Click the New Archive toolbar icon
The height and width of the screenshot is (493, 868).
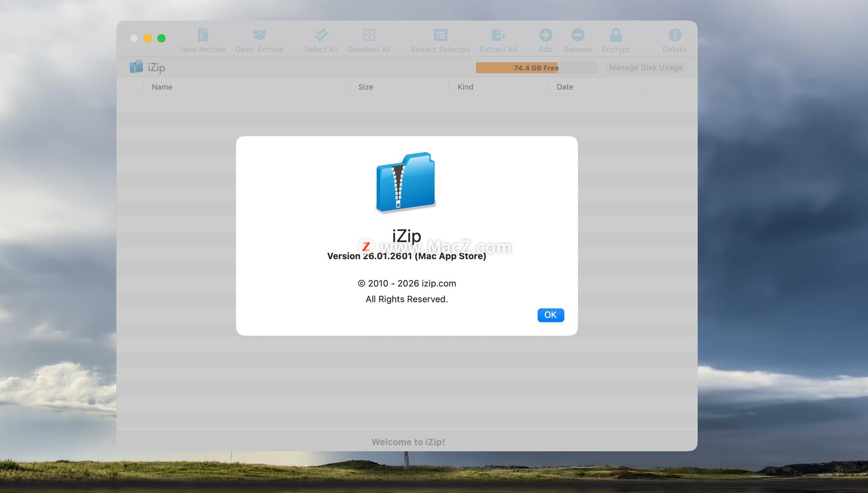[203, 35]
